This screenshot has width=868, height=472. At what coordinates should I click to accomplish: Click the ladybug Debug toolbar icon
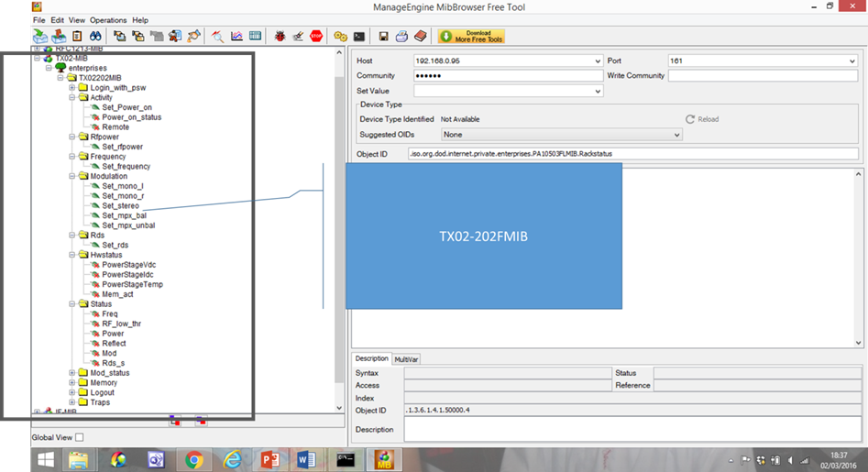coord(280,37)
